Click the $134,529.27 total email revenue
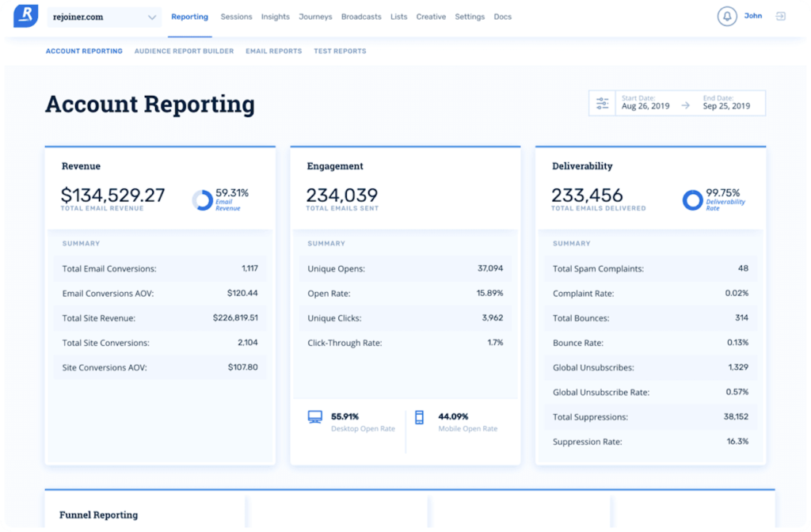The height and width of the screenshot is (532, 811). [x=112, y=196]
